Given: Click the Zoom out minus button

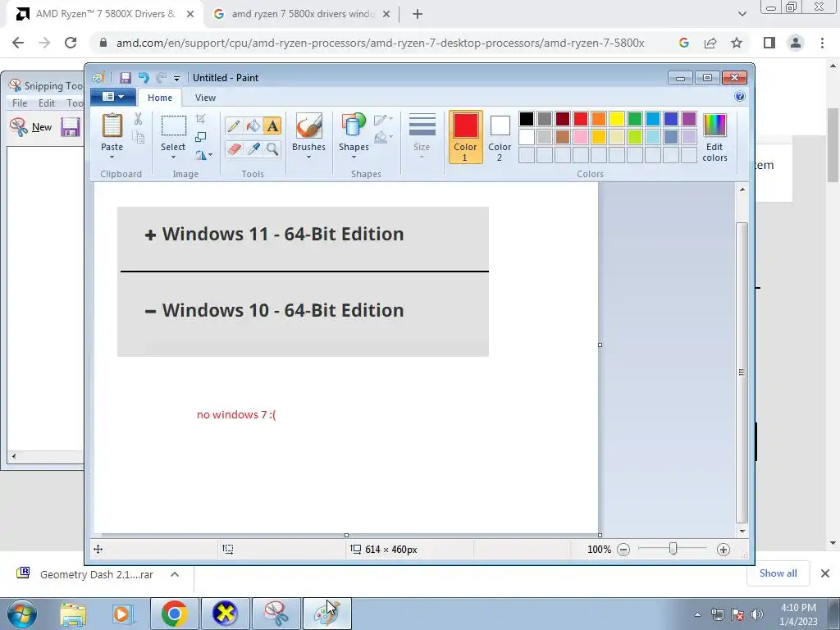Looking at the screenshot, I should [x=623, y=549].
